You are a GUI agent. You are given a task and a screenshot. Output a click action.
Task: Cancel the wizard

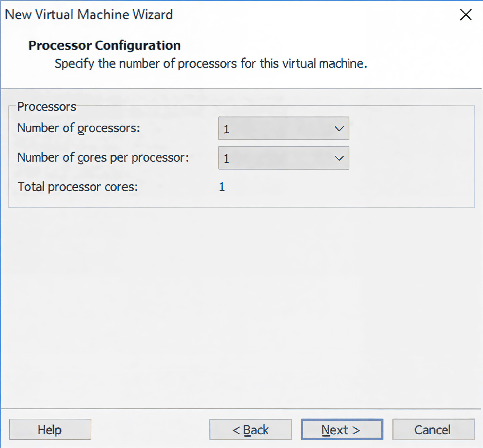coord(433,430)
